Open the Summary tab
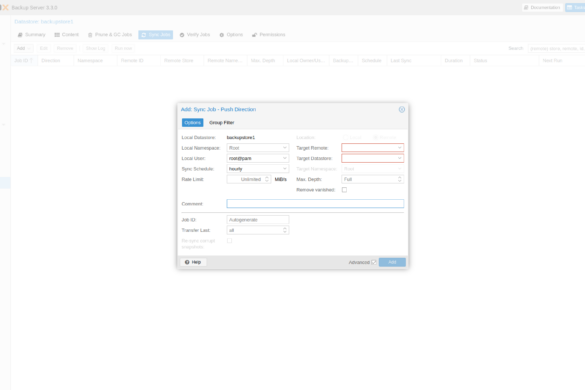The width and height of the screenshot is (585, 390). click(31, 35)
